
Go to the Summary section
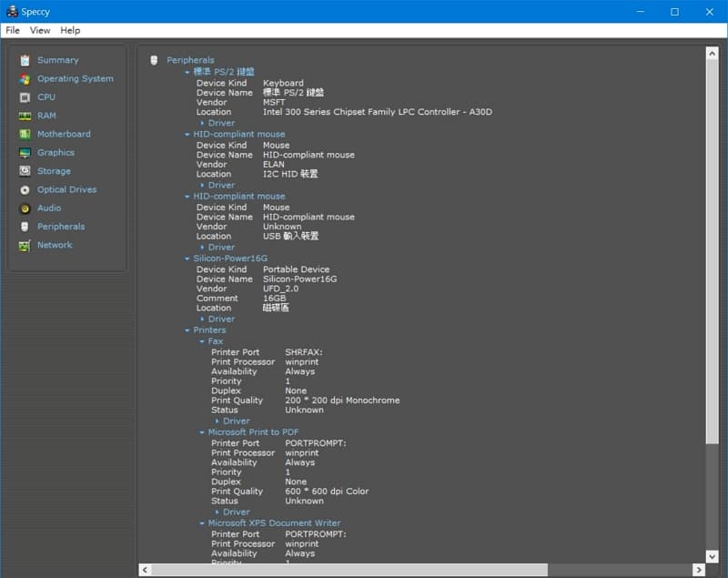point(58,60)
